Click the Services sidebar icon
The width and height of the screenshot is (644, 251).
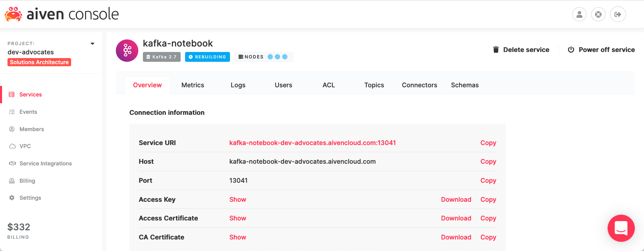point(12,94)
